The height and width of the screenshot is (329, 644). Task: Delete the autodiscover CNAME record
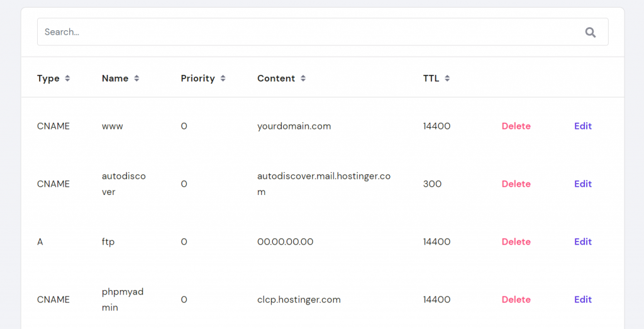pyautogui.click(x=516, y=184)
